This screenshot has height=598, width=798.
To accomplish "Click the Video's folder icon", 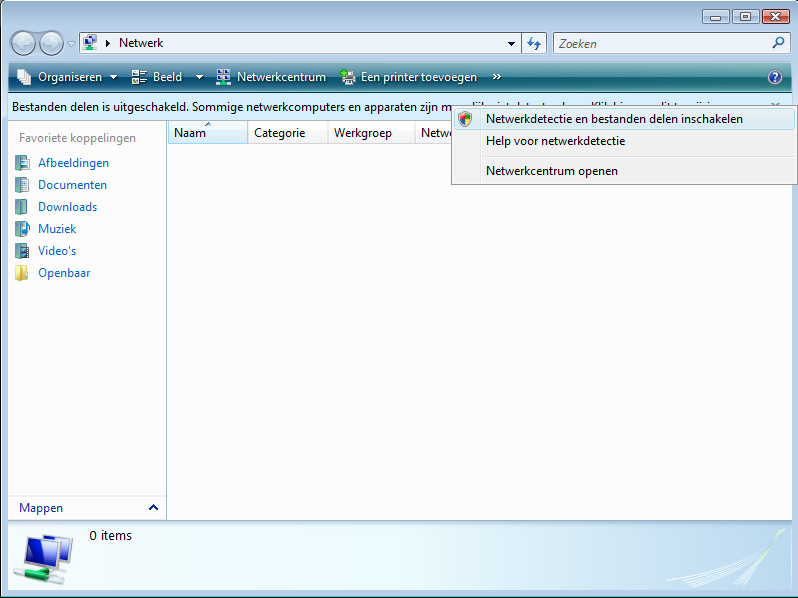I will [x=22, y=251].
